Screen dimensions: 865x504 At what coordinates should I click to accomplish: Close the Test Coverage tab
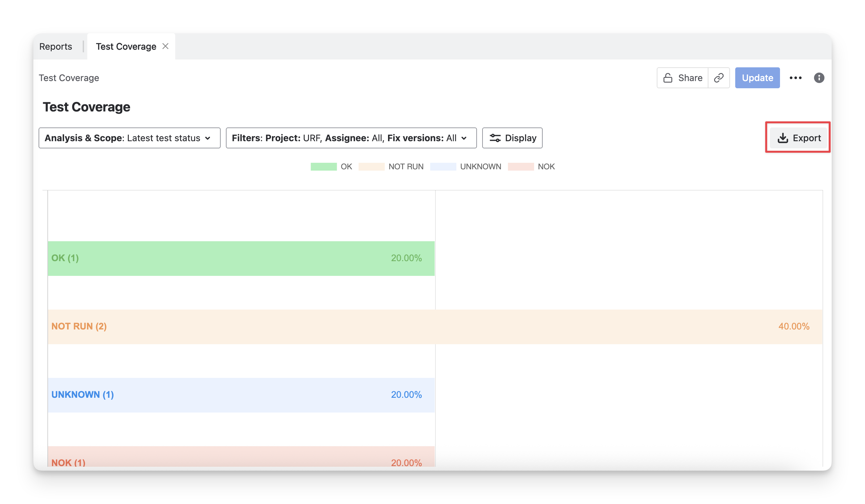(x=165, y=46)
